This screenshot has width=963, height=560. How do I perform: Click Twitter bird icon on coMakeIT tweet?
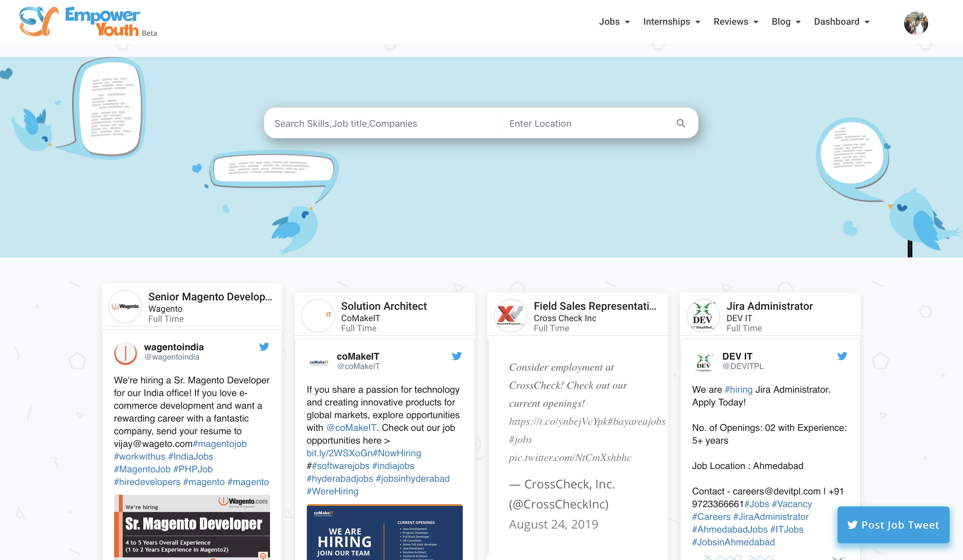click(457, 356)
